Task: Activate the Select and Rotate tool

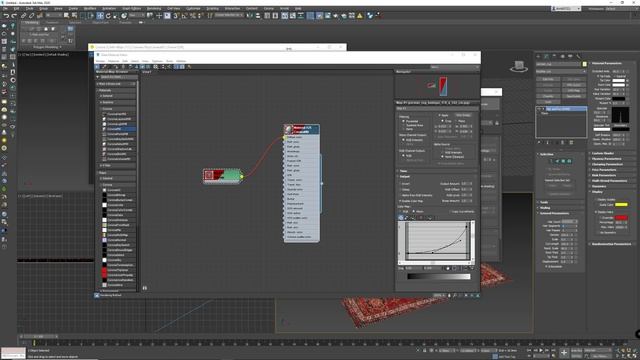Action: (x=108, y=16)
